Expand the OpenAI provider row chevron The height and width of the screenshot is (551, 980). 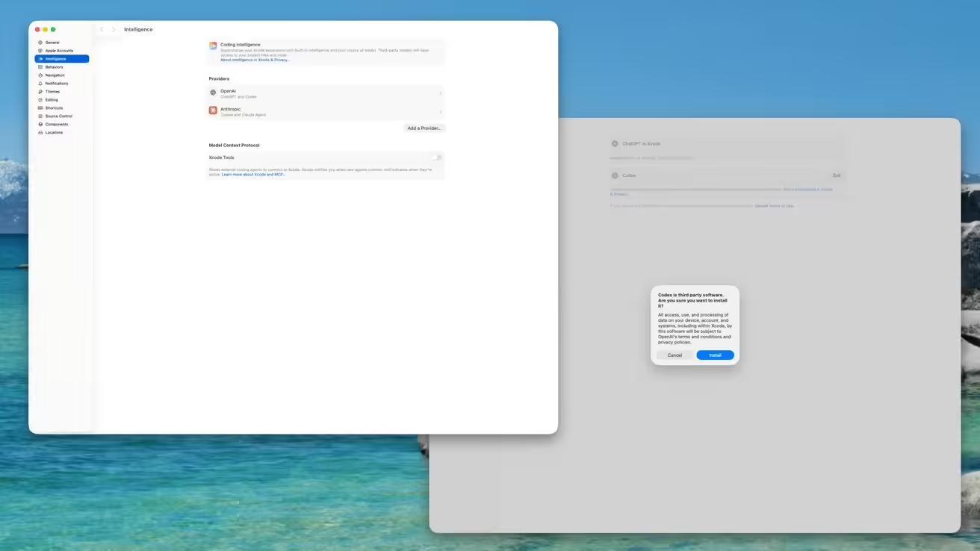[x=440, y=93]
